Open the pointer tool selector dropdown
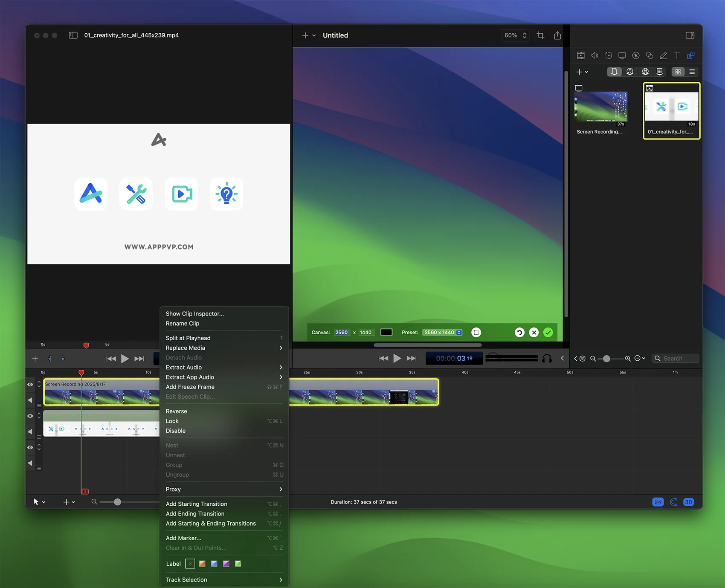725x588 pixels. [x=39, y=502]
